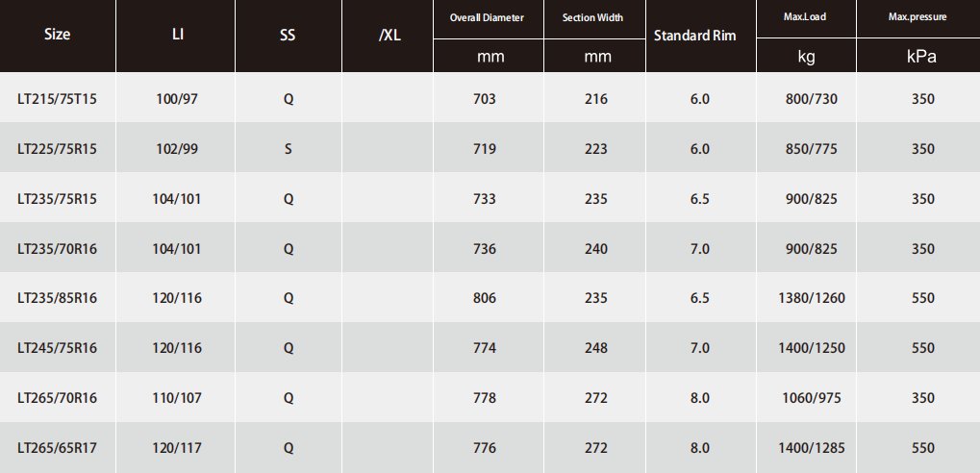The height and width of the screenshot is (473, 980).
Task: Click the /XL column header
Action: click(389, 35)
